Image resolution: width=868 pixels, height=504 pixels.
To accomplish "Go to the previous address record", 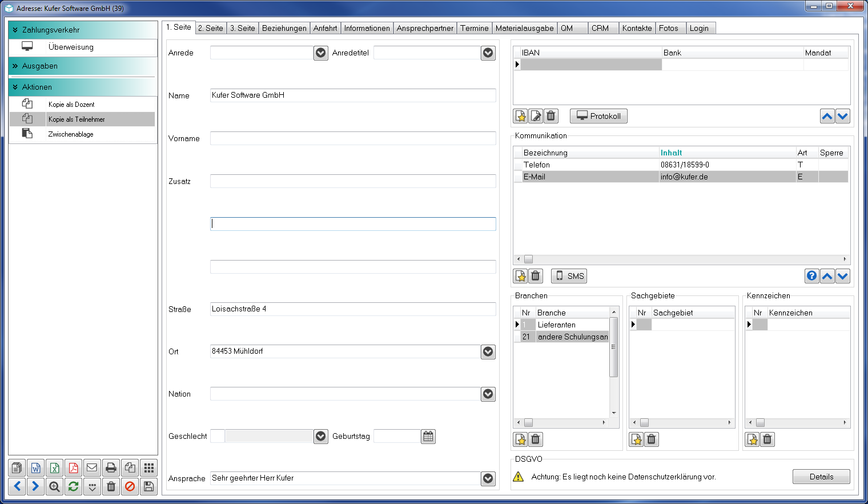I will coord(17,486).
